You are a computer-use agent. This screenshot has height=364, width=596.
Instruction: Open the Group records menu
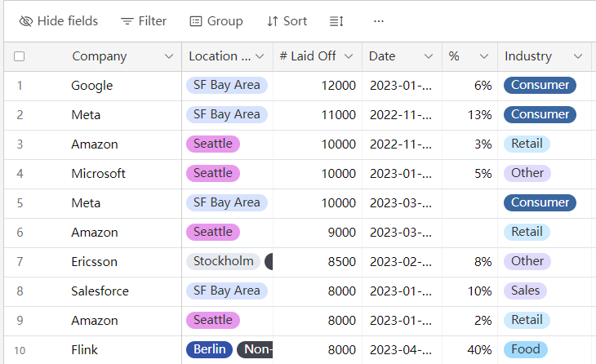click(216, 21)
